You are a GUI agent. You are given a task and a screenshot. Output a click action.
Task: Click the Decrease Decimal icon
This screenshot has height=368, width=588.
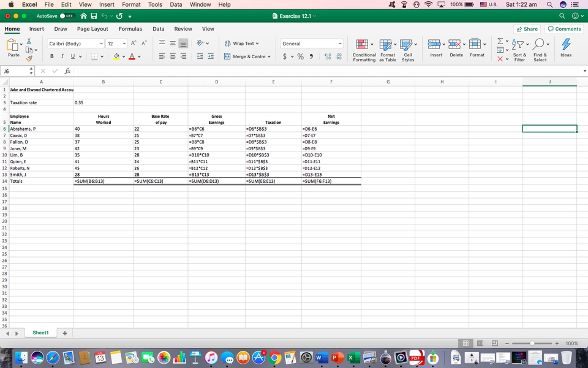[338, 56]
